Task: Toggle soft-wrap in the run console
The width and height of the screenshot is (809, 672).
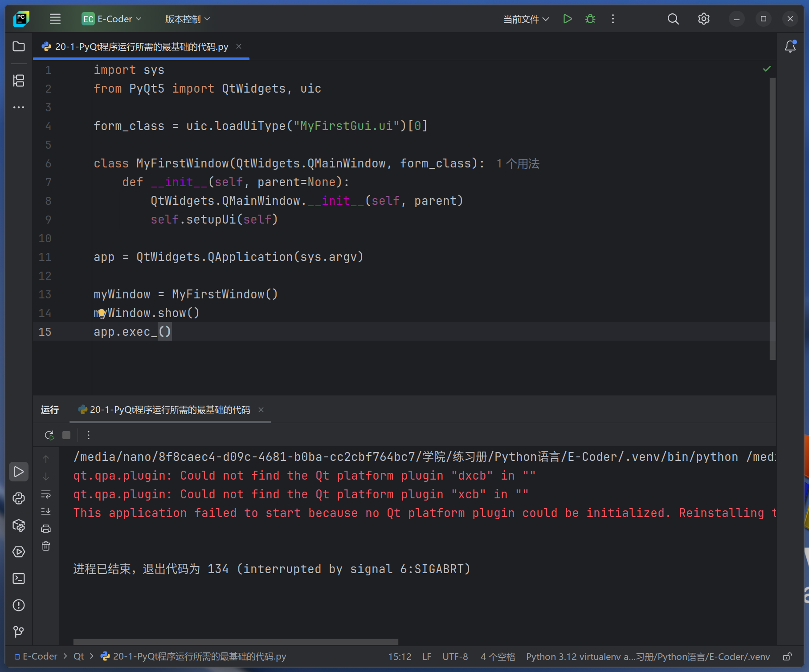Action: 46,494
